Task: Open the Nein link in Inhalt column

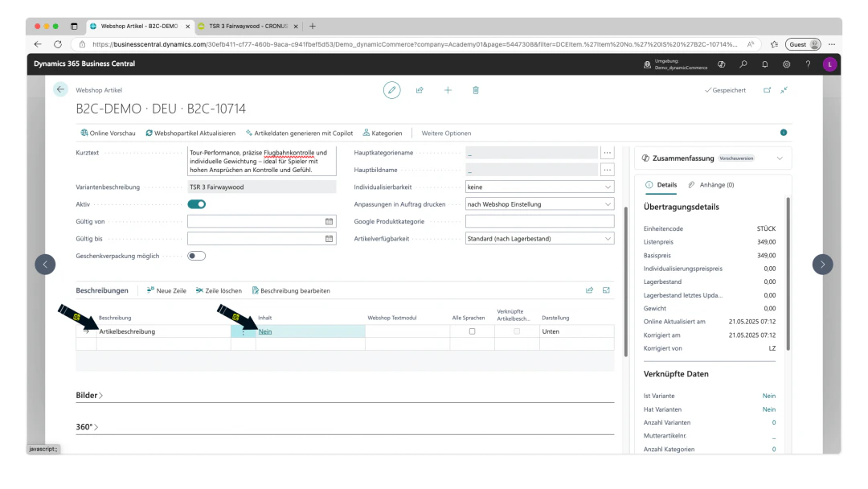Action: pyautogui.click(x=265, y=331)
